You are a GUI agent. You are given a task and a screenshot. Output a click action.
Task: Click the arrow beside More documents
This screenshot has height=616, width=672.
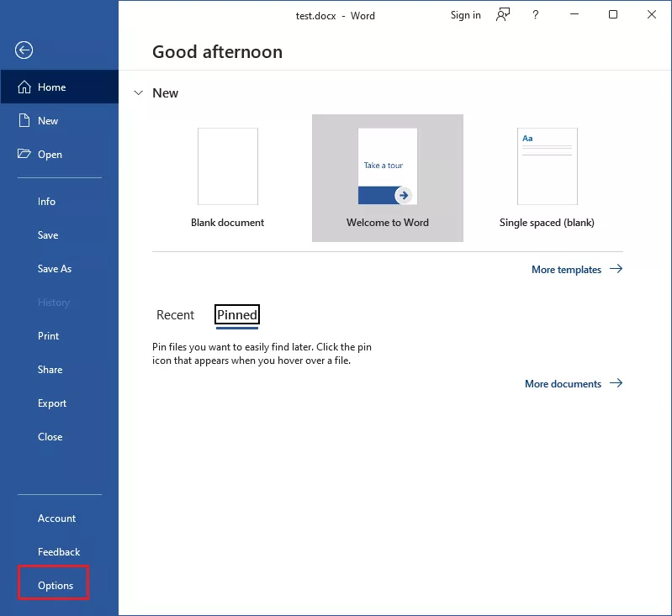click(616, 383)
